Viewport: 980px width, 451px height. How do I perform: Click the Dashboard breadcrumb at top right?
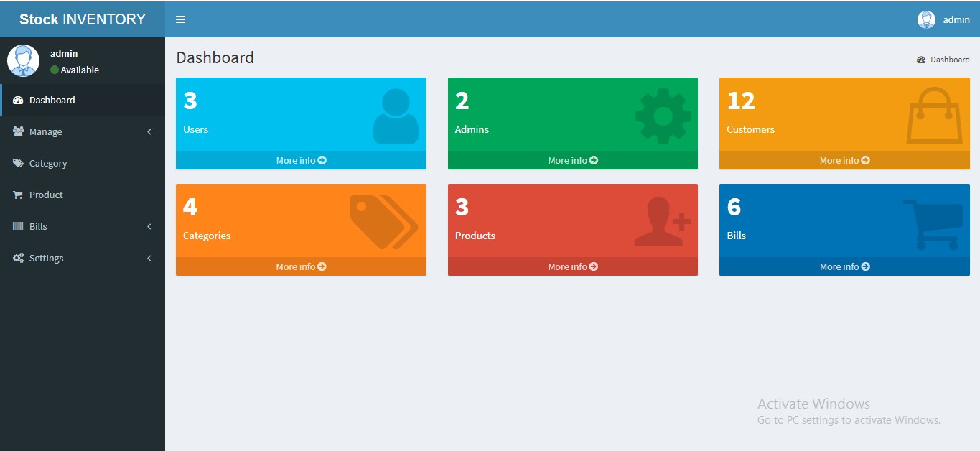(x=943, y=60)
